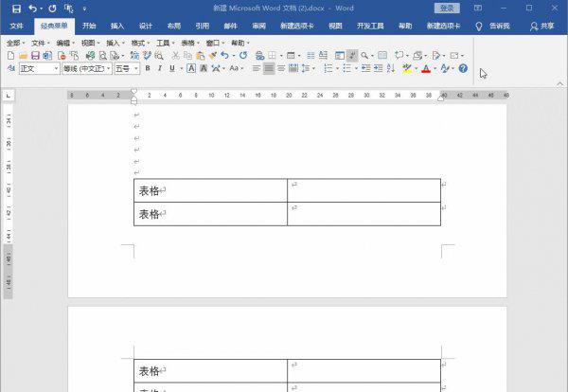Click the Increase Indent icon
Image resolution: width=568 pixels, height=392 pixels.
pyautogui.click(x=378, y=68)
